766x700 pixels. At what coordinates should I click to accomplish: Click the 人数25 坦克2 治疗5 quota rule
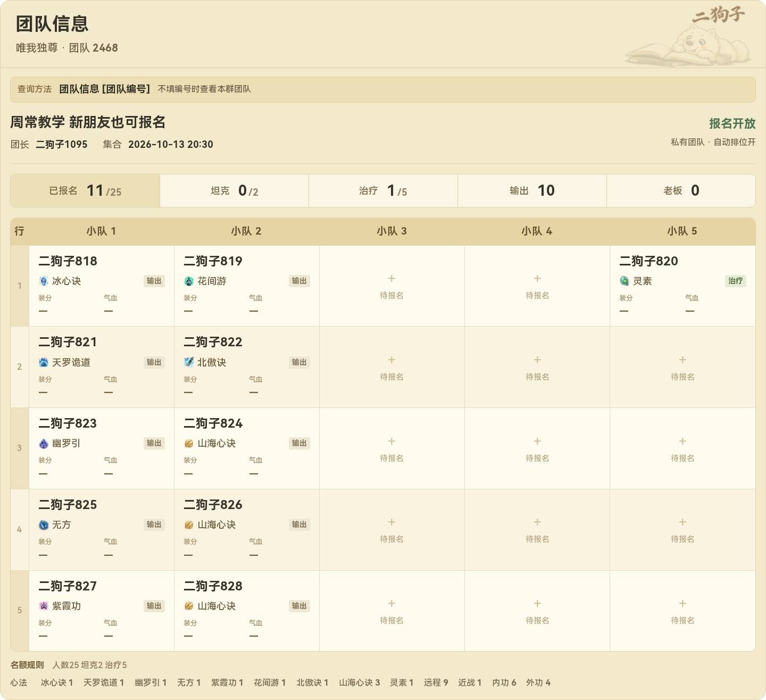(x=89, y=665)
